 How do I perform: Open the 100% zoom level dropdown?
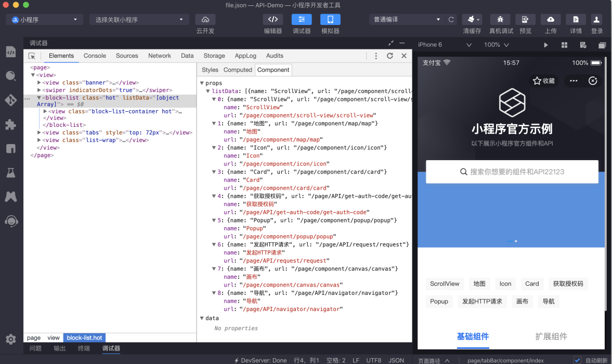click(x=497, y=45)
